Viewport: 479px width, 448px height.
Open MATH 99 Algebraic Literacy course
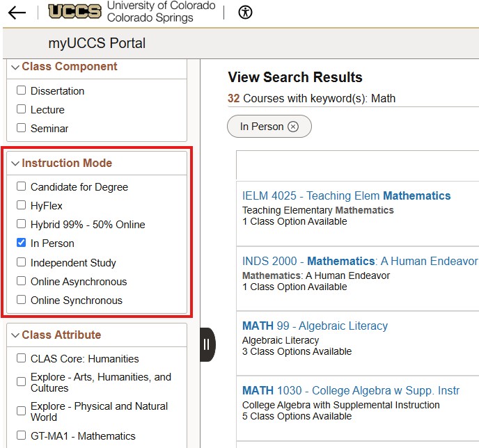[315, 326]
